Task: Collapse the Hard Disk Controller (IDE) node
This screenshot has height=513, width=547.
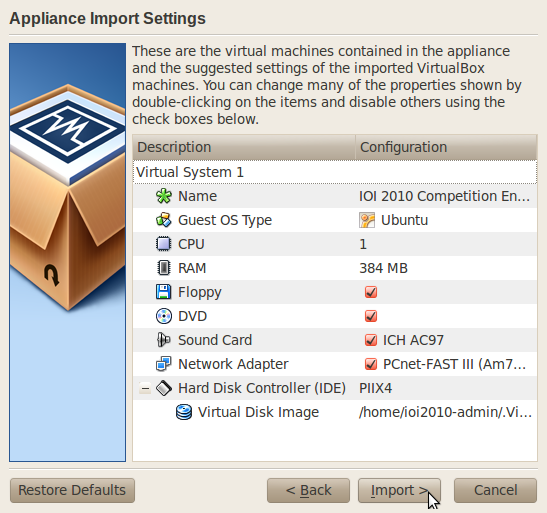Action: (x=145, y=388)
